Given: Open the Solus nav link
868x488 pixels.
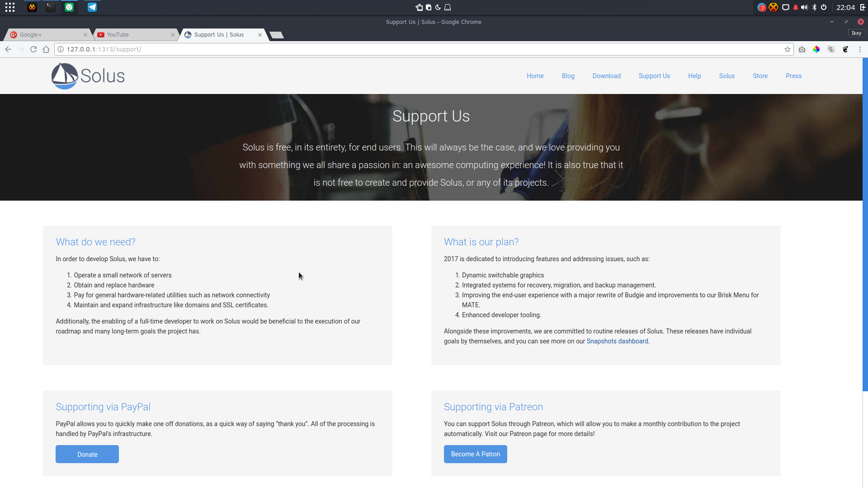Looking at the screenshot, I should click(726, 76).
